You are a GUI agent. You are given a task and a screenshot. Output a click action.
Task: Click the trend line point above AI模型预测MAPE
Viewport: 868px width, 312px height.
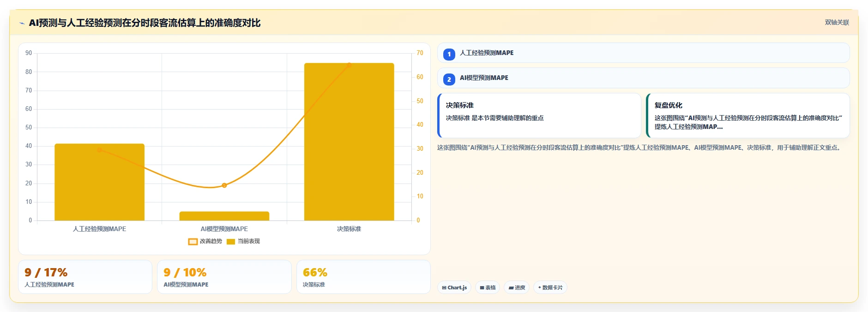click(224, 185)
